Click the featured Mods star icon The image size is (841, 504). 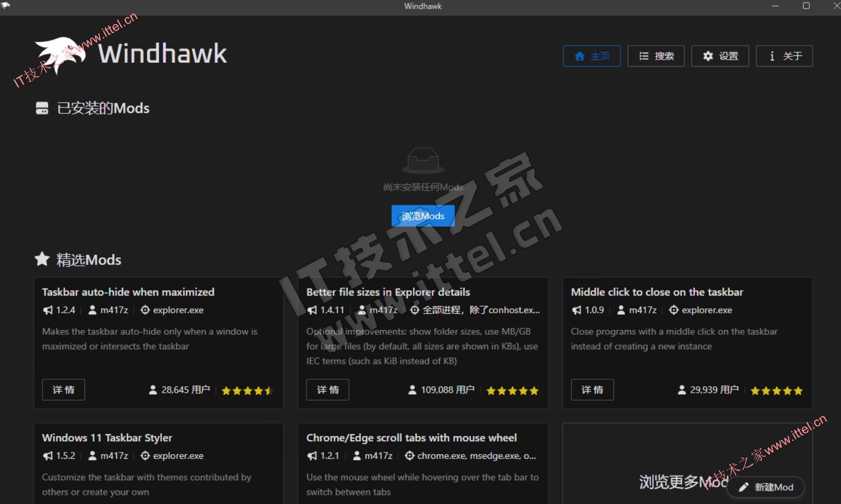tap(42, 260)
